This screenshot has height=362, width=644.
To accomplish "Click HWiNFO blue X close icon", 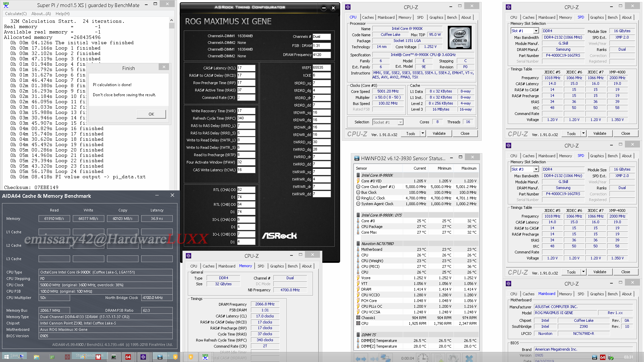I will click(469, 358).
